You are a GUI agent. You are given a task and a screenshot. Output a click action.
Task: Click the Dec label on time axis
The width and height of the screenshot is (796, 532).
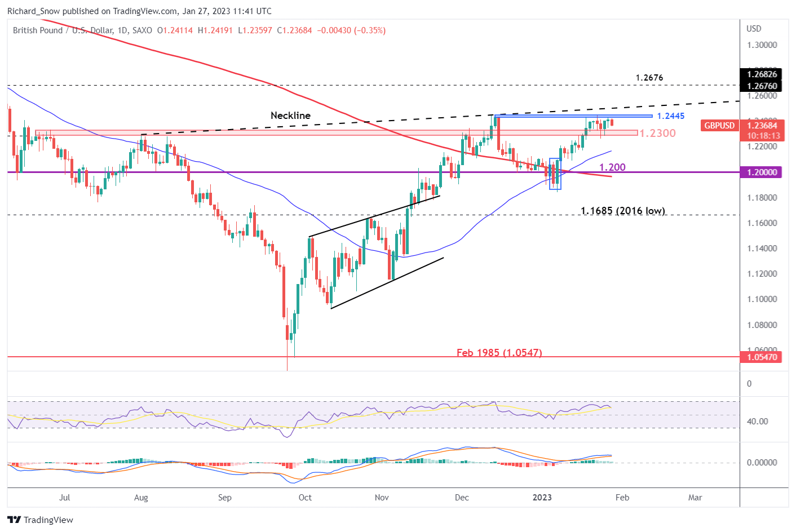462,498
